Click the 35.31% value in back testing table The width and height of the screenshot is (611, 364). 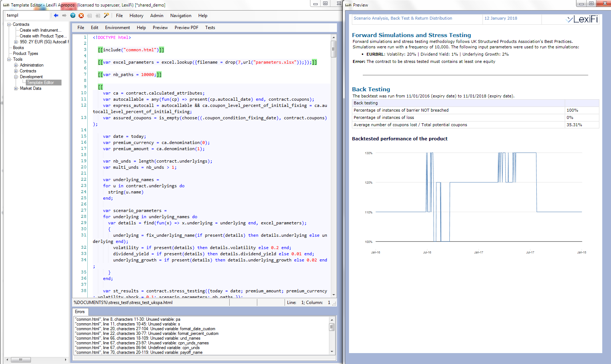click(x=574, y=125)
